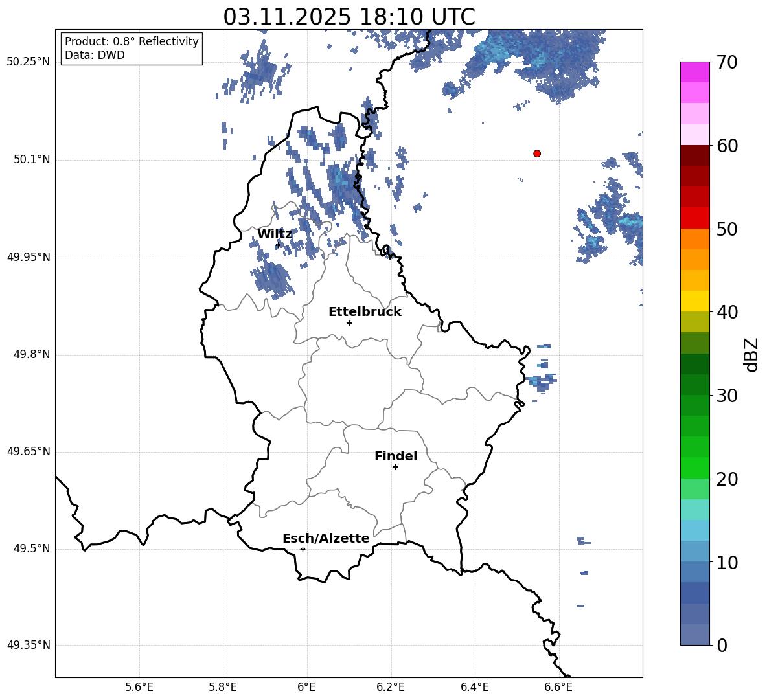Click the 6°E longitude label
This screenshot has width=767, height=700.
pos(306,687)
